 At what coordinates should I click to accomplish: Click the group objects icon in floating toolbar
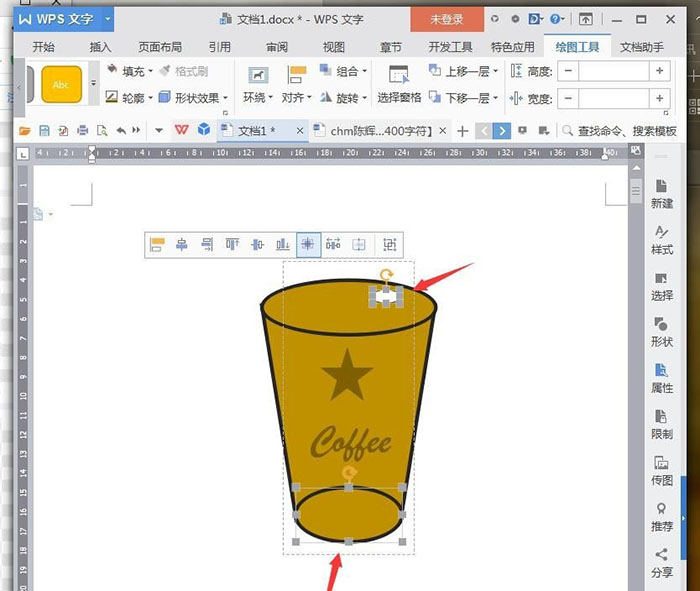coord(389,244)
